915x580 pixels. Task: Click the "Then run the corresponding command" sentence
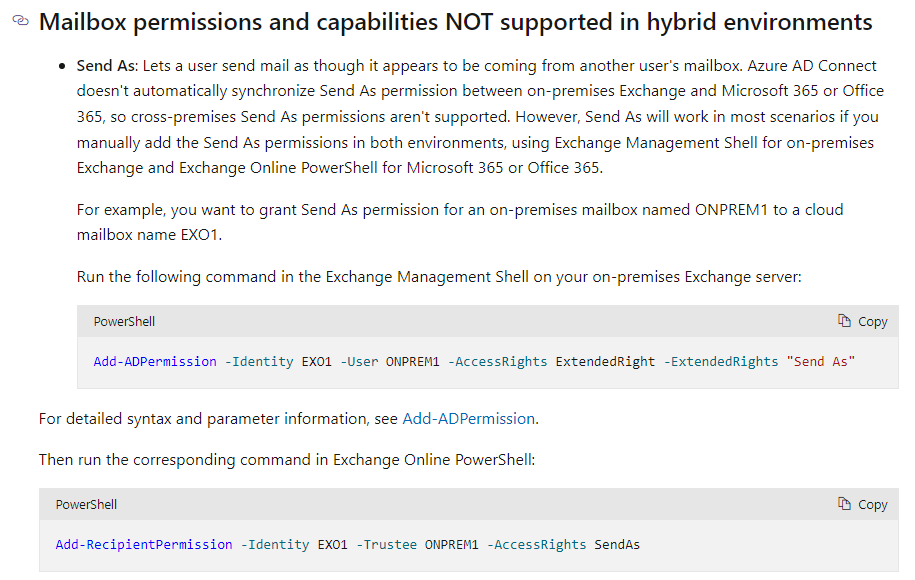pyautogui.click(x=287, y=460)
